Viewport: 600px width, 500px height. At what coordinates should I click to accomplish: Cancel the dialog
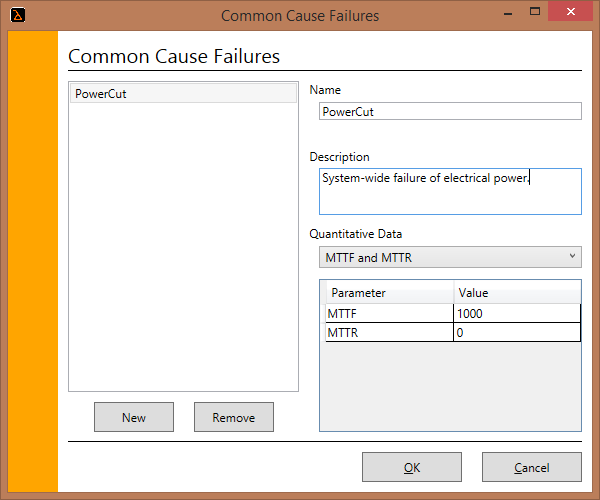point(532,467)
